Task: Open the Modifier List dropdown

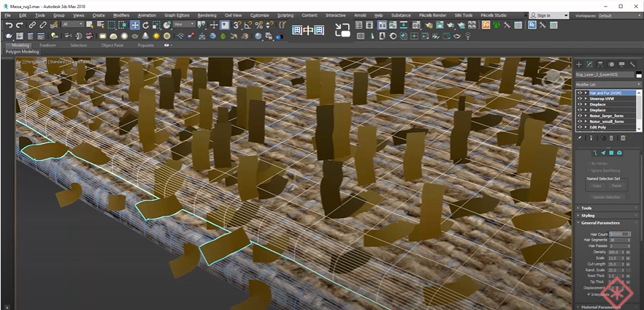Action: (x=607, y=85)
